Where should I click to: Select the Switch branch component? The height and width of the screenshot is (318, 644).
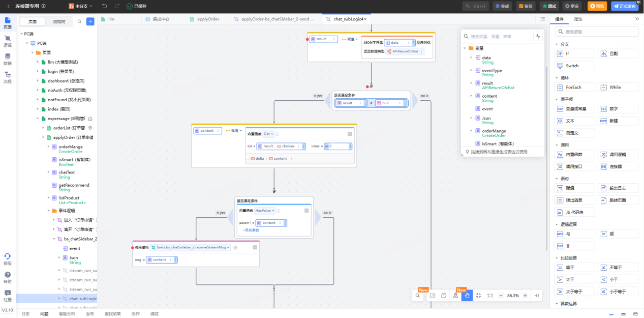574,66
